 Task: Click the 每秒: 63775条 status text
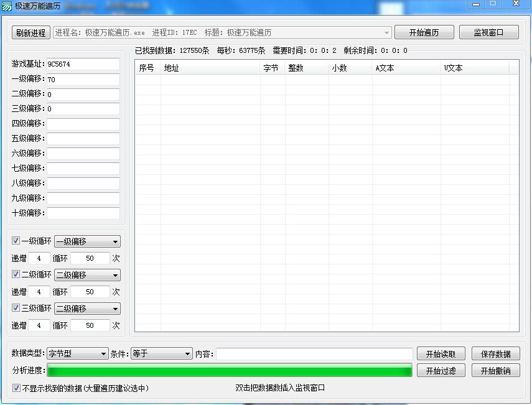(241, 50)
